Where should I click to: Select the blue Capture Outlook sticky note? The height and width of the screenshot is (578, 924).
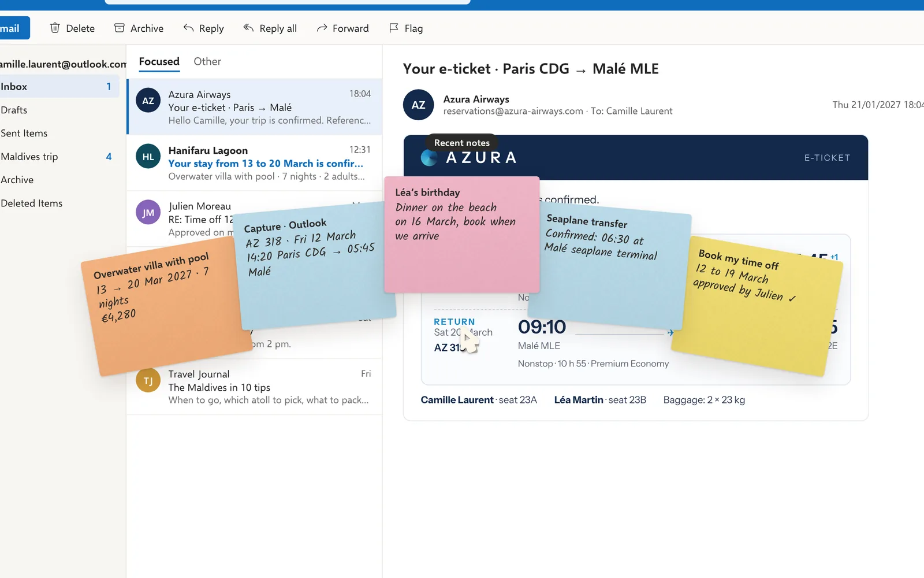pyautogui.click(x=315, y=266)
